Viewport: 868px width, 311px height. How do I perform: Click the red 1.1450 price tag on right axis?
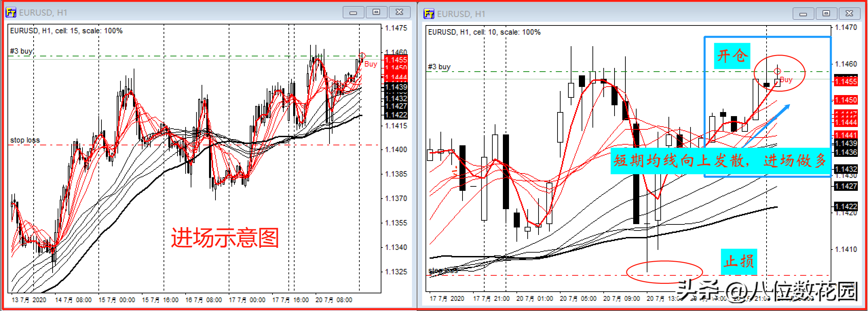846,100
